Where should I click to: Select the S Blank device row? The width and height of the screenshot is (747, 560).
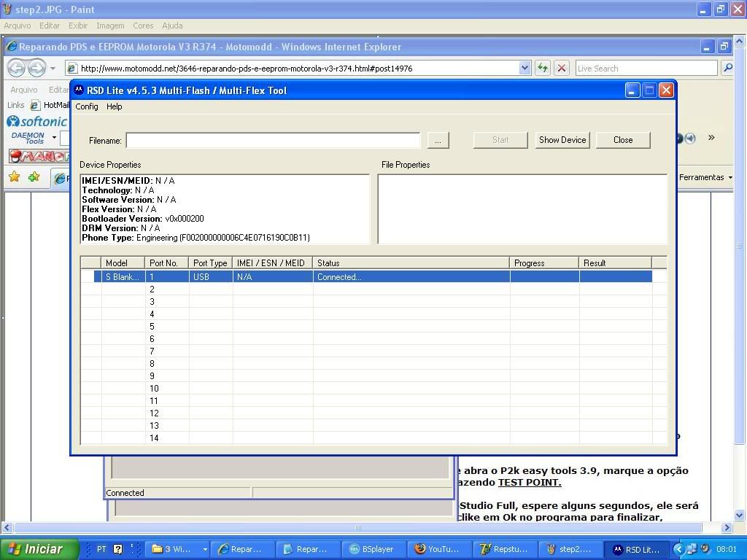point(373,276)
